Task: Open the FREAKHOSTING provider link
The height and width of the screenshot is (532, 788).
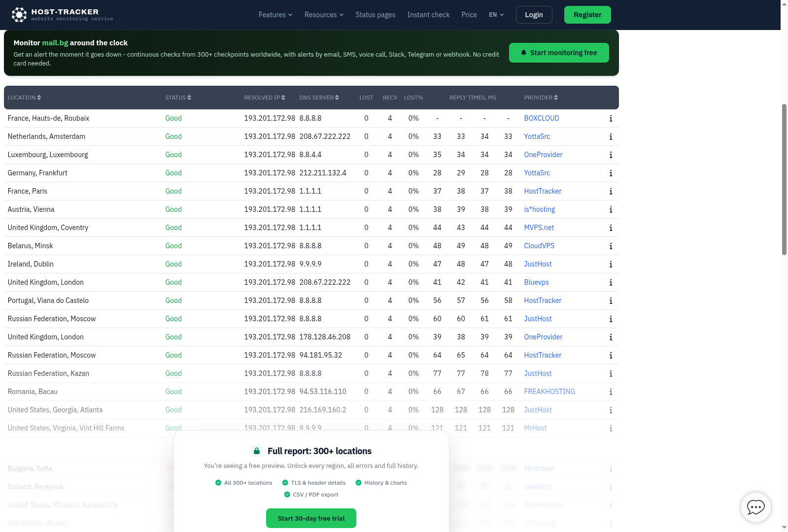Action: (549, 392)
